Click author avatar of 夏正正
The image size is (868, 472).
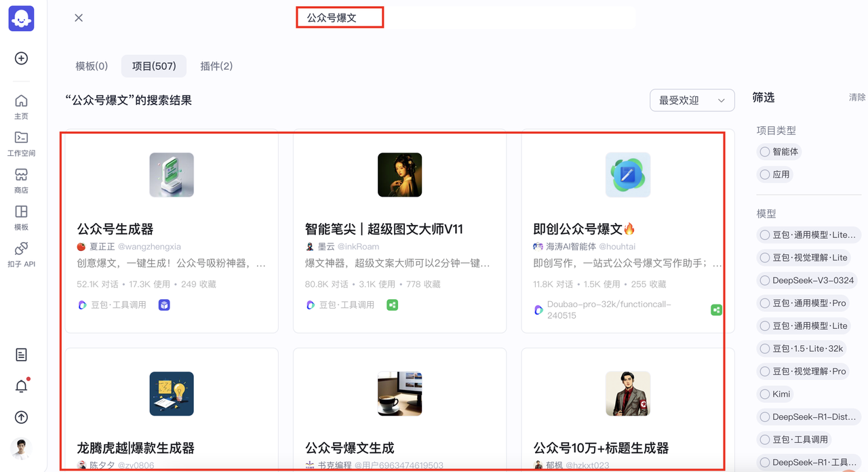(81, 247)
